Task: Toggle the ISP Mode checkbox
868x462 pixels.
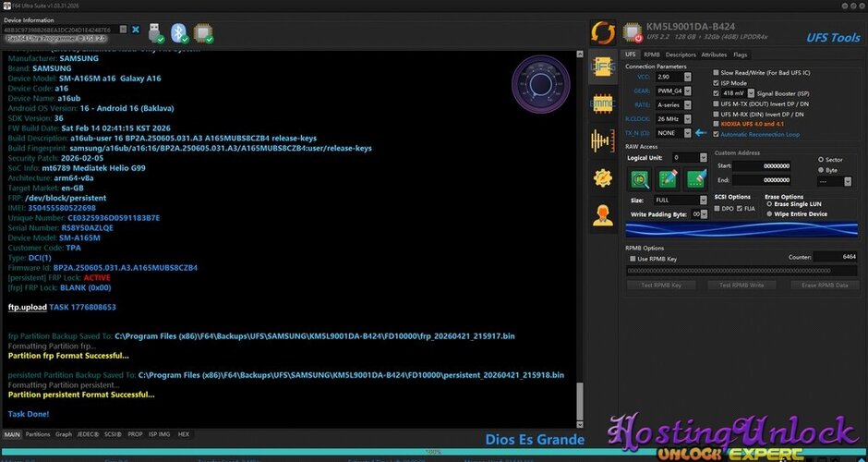Action: pyautogui.click(x=717, y=83)
